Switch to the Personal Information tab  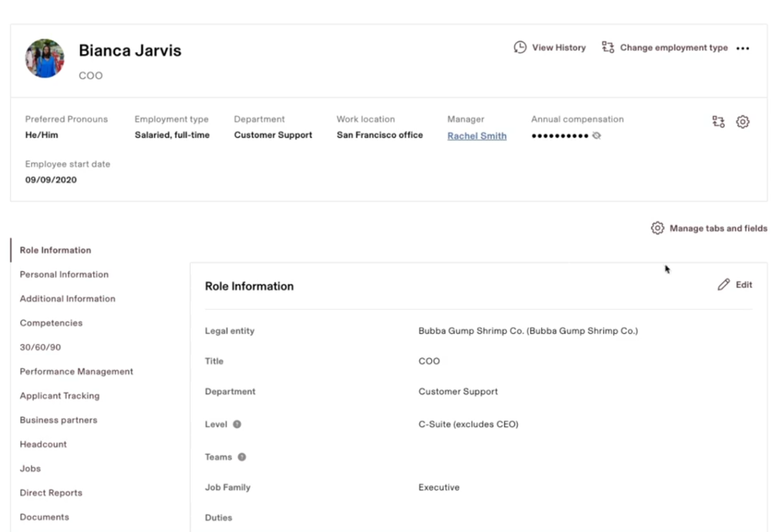click(64, 274)
